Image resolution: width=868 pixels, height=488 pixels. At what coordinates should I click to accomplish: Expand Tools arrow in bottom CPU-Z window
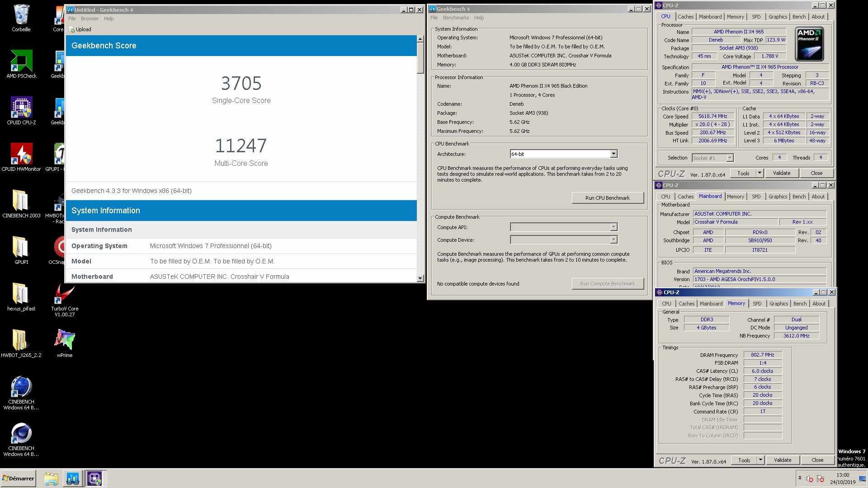click(x=761, y=460)
